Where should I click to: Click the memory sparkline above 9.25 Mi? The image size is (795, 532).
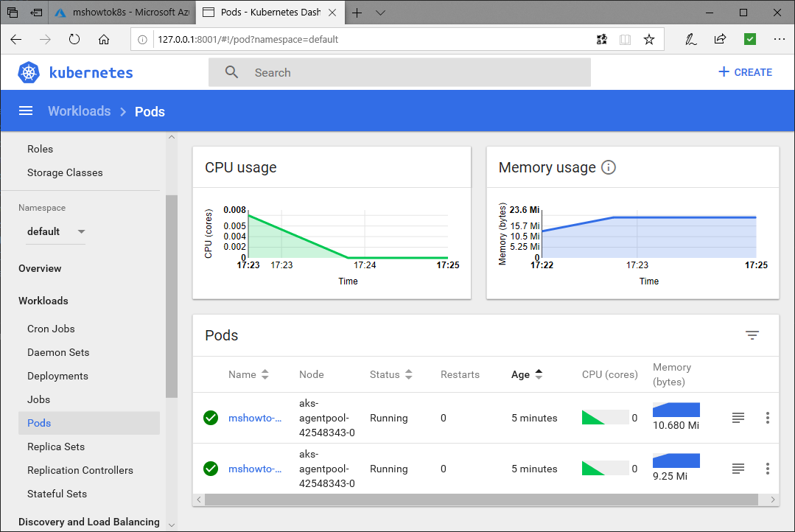click(x=676, y=461)
